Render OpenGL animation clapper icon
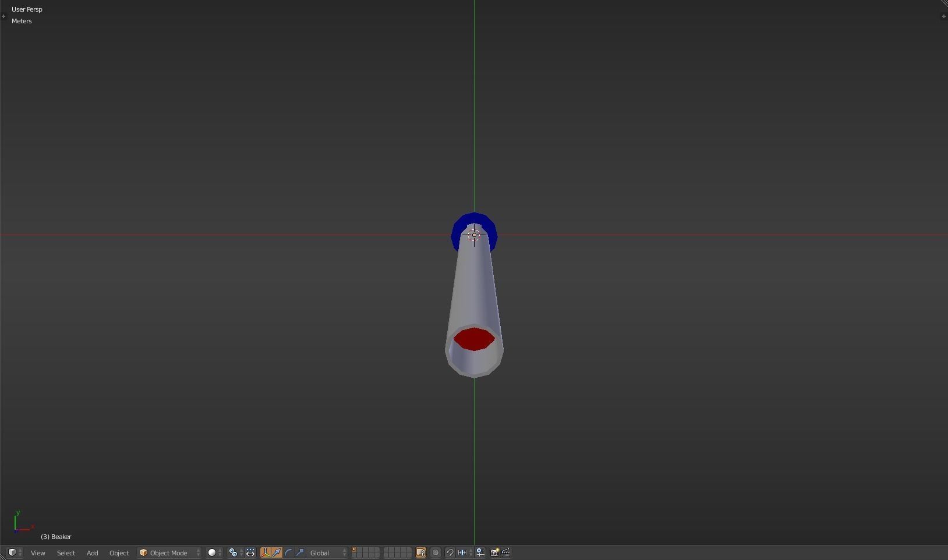 [x=506, y=552]
